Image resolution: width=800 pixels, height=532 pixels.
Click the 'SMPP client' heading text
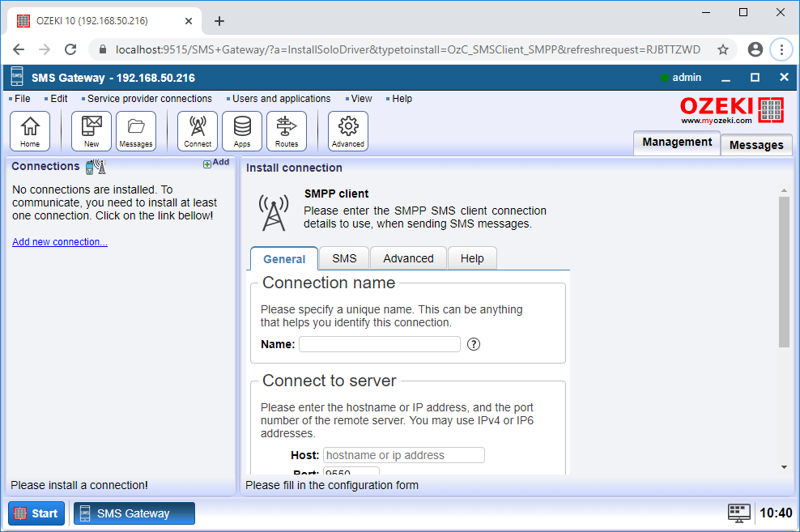click(336, 194)
